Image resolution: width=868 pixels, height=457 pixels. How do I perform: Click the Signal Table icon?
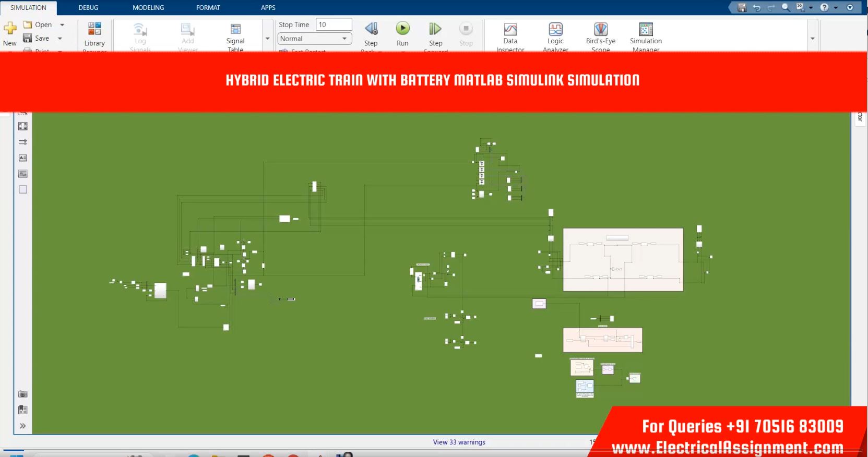[x=235, y=30]
